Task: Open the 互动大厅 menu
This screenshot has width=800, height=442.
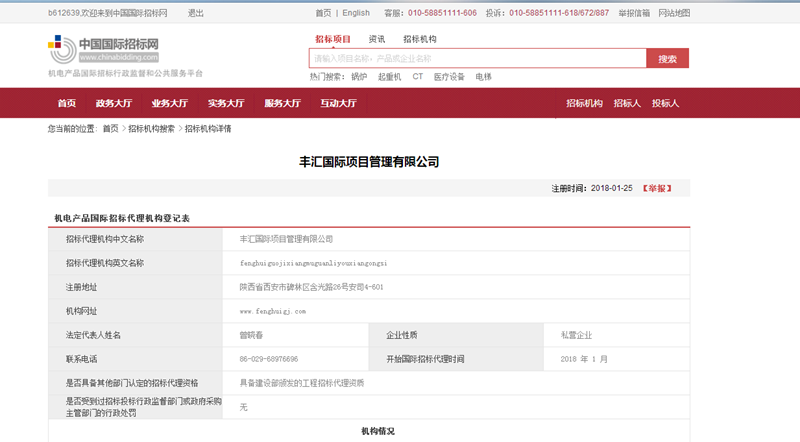Action: [x=338, y=103]
